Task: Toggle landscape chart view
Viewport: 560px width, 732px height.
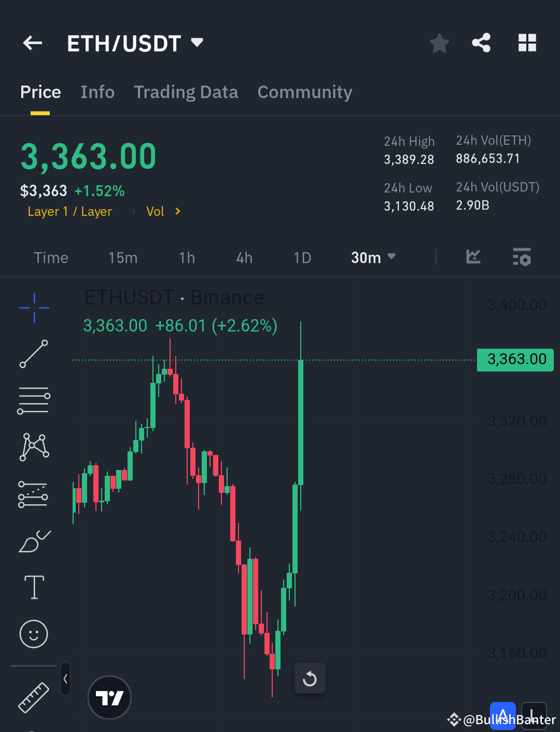Action: (534, 715)
